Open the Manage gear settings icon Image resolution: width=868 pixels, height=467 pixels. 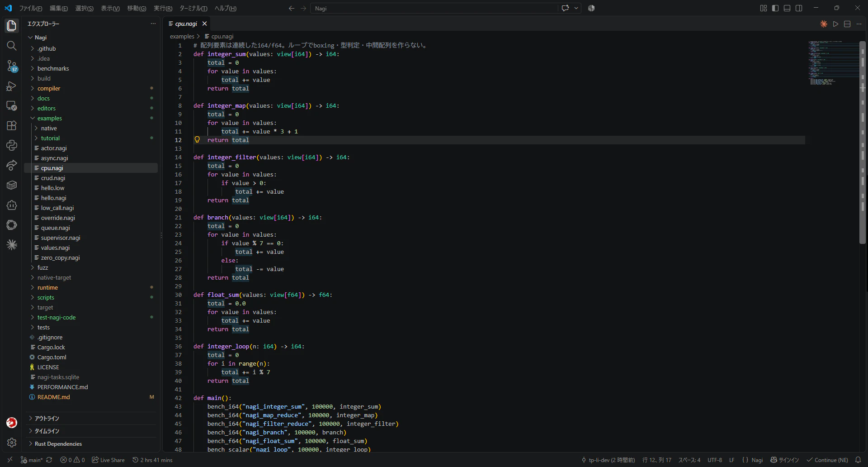click(x=12, y=443)
